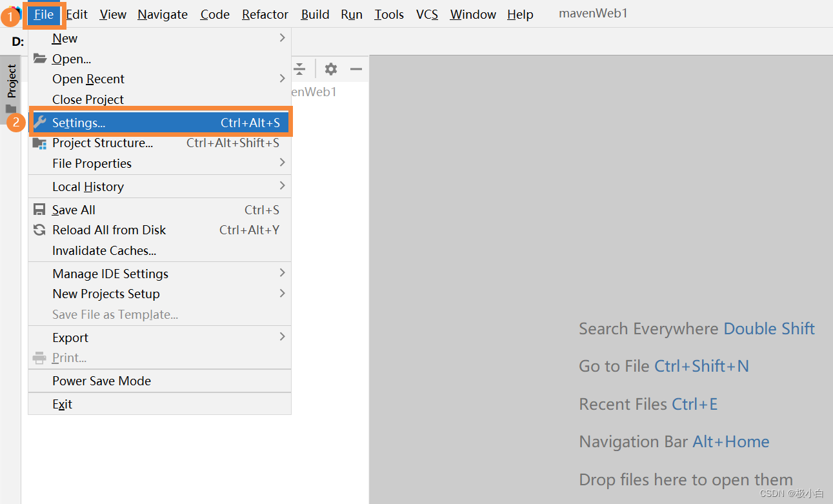Screen dimensions: 833x504
Task: Hide the Project panel with minus icon
Action: point(356,68)
